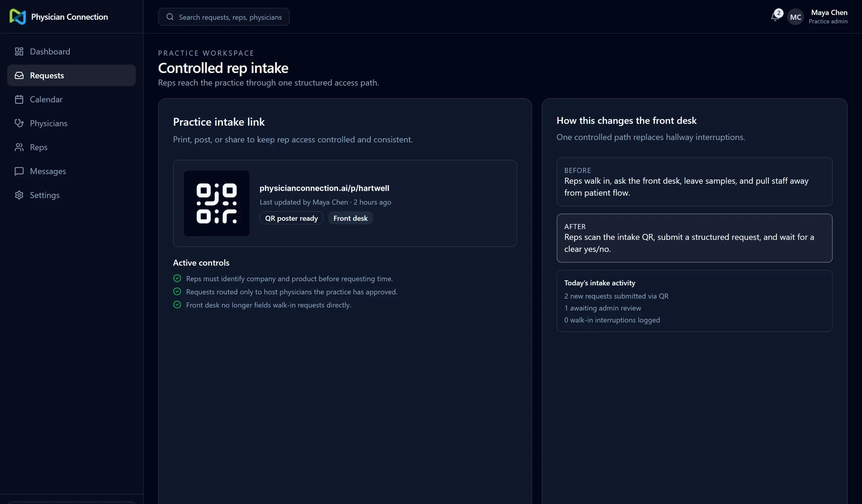Click 'Last updated by Maya Chen' text

[304, 202]
